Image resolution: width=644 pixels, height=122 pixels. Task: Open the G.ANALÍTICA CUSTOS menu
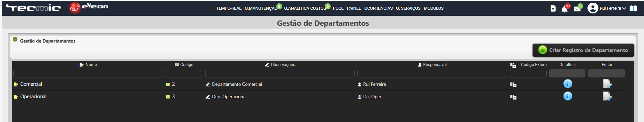click(305, 8)
